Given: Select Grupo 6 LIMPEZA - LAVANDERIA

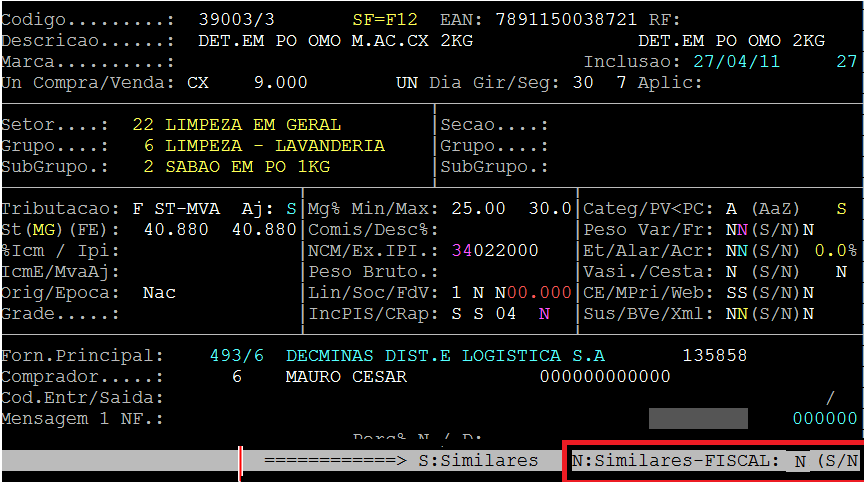Looking at the screenshot, I should click(x=263, y=146).
